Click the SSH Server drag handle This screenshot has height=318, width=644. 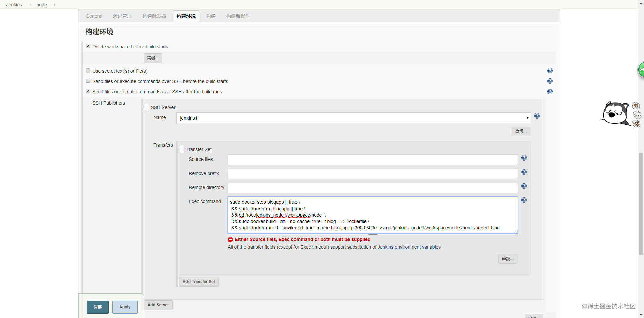coord(146,107)
